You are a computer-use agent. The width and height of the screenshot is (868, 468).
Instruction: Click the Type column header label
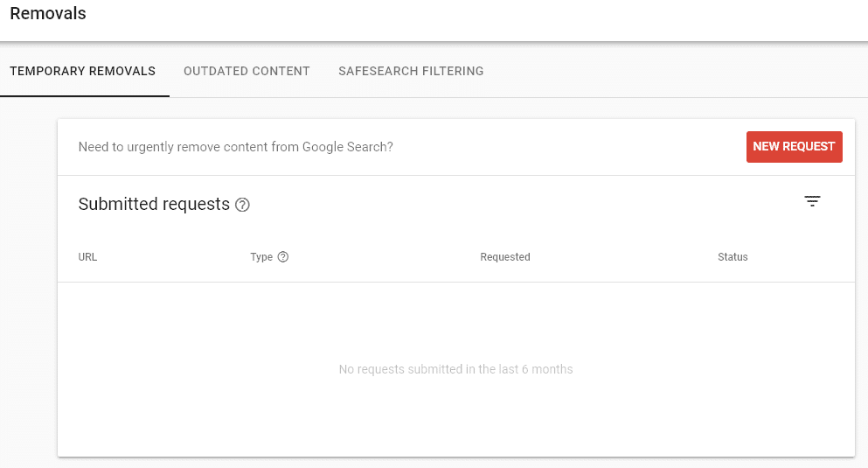pyautogui.click(x=261, y=257)
